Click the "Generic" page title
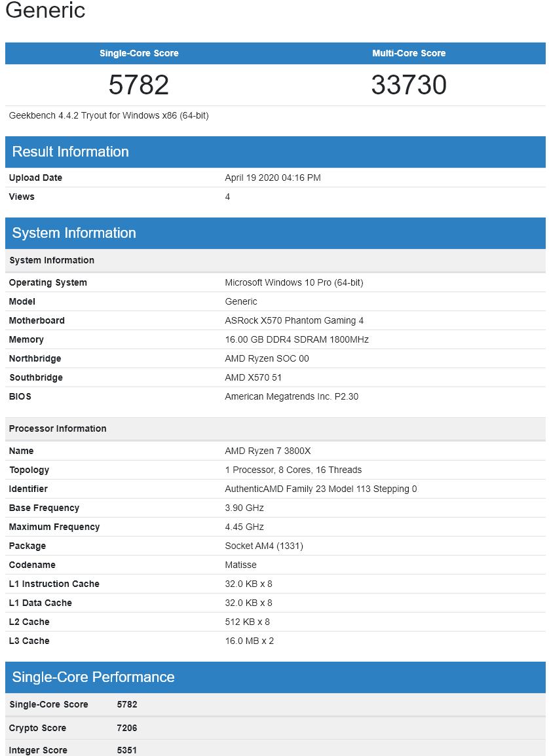 (45, 10)
